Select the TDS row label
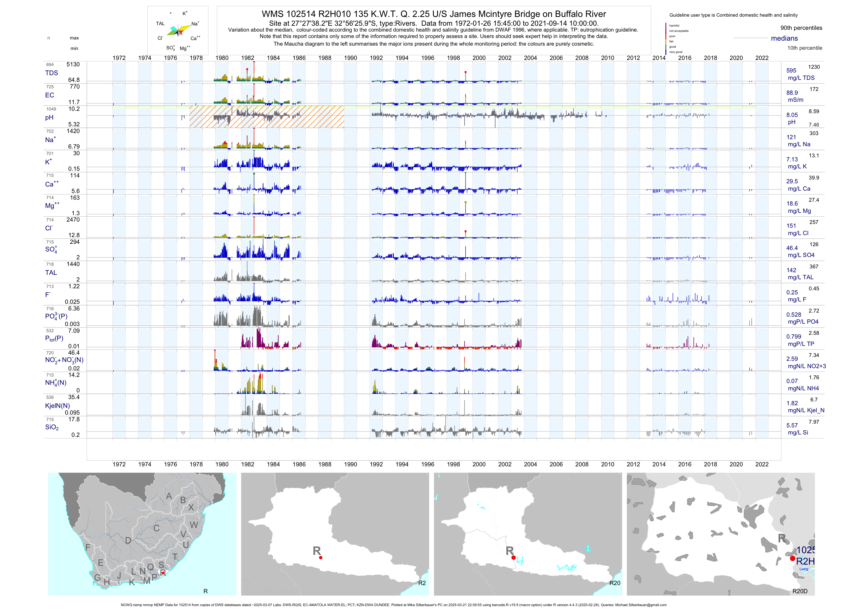Viewport: 868px width, 614px height. point(51,73)
